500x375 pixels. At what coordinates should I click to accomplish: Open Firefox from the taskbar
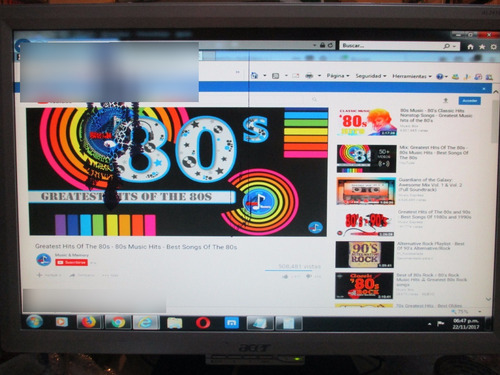(x=88, y=322)
